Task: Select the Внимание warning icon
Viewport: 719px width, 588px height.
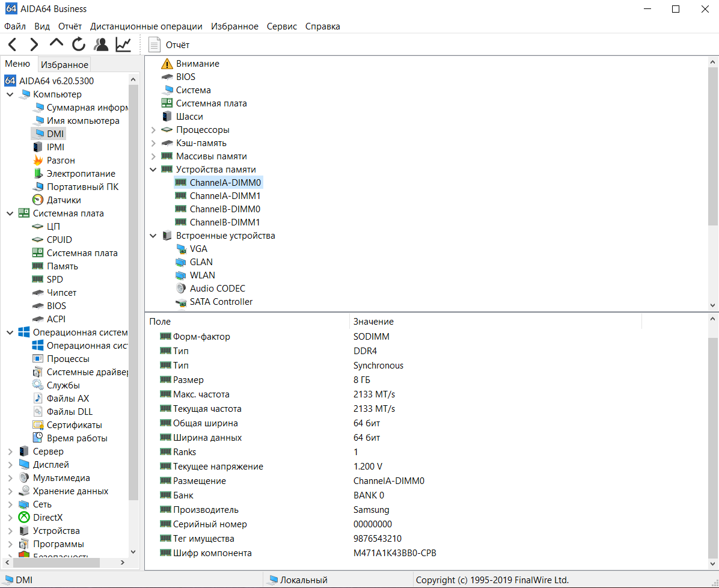Action: pyautogui.click(x=167, y=64)
